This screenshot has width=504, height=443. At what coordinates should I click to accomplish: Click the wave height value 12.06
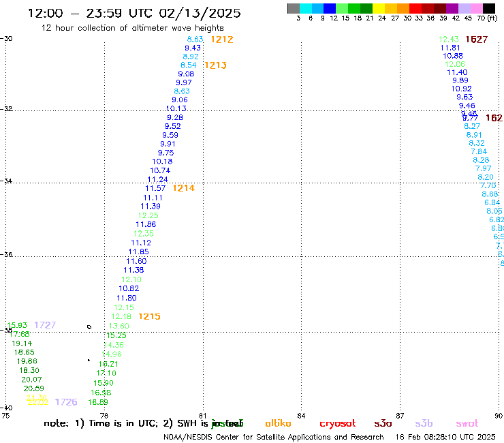pos(455,64)
